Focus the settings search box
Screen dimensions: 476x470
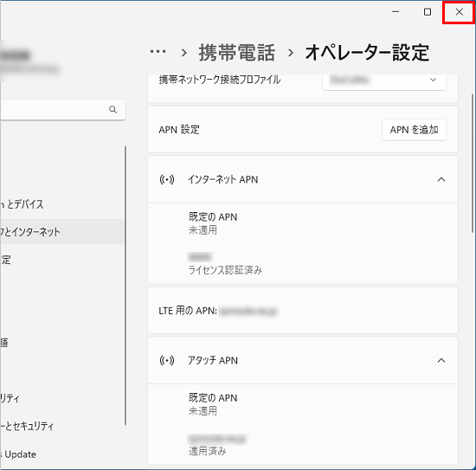pyautogui.click(x=62, y=109)
